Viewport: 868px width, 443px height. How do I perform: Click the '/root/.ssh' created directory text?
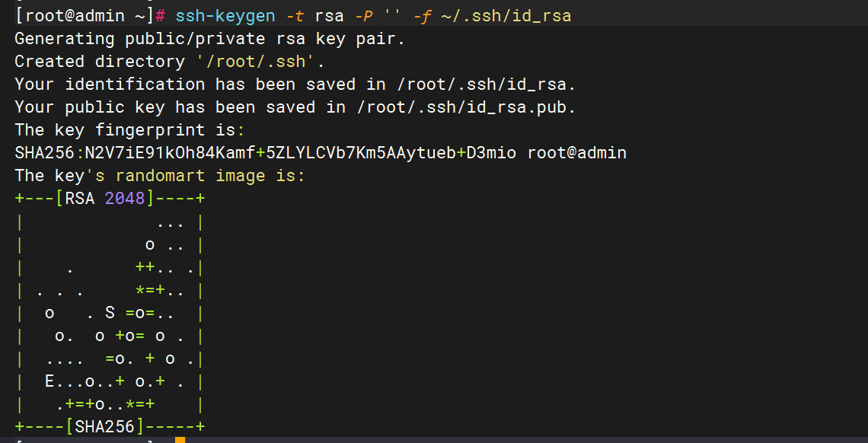pos(256,62)
